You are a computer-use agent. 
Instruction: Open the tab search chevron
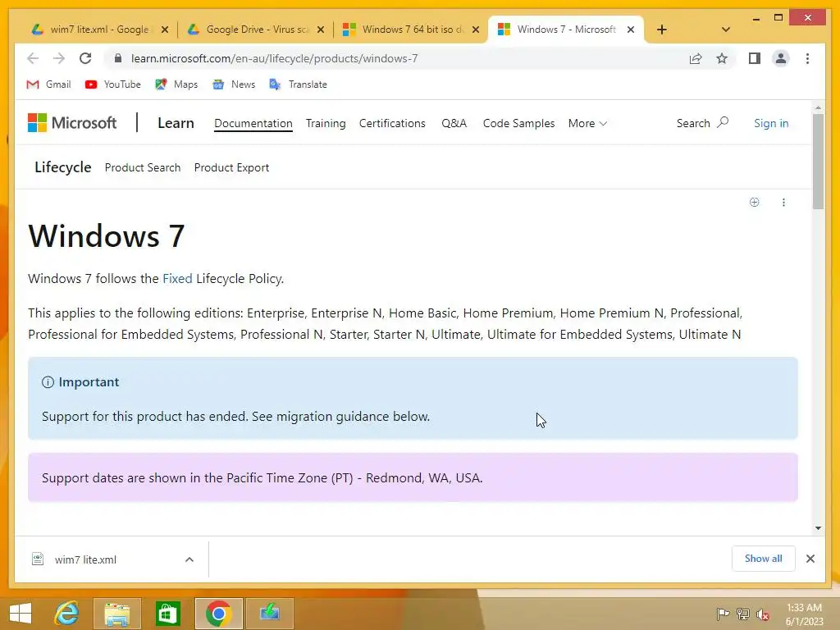(725, 30)
